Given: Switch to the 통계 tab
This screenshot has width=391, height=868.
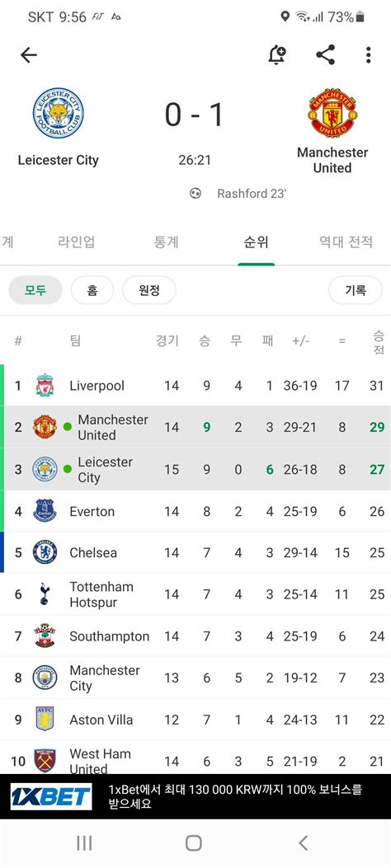Looking at the screenshot, I should pos(166,242).
